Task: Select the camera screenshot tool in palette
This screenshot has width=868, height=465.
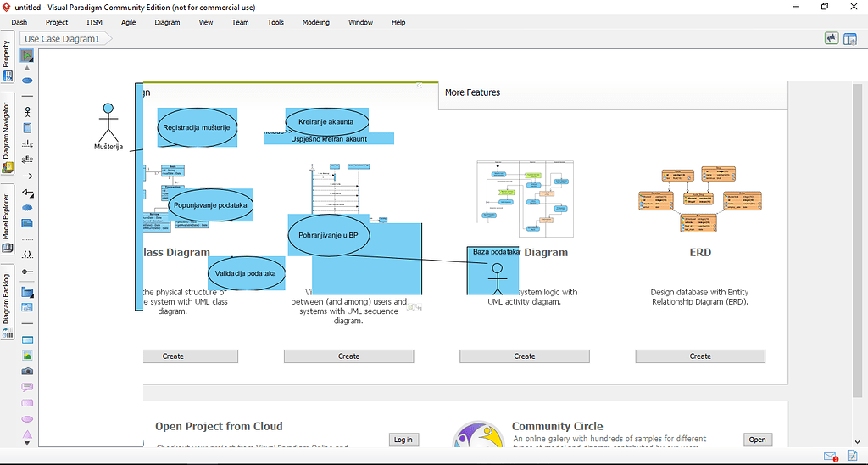Action: [27, 372]
